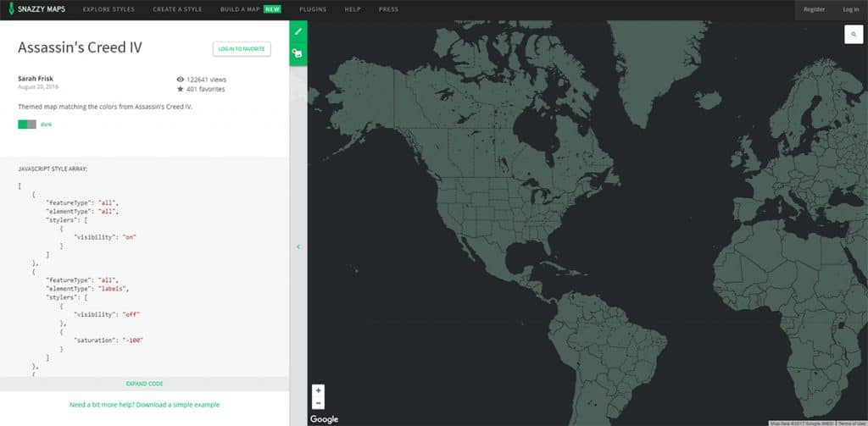868x426 pixels.
Task: Open Explore Styles menu
Action: coord(107,9)
